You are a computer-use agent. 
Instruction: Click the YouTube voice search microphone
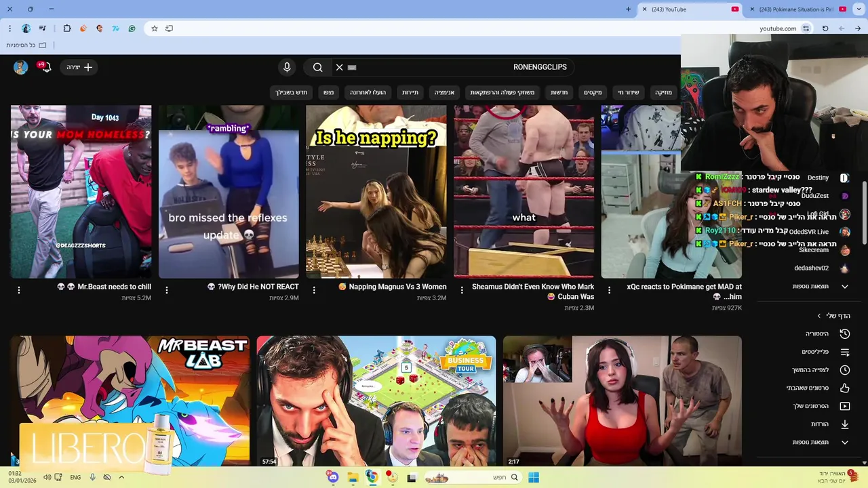click(x=287, y=67)
